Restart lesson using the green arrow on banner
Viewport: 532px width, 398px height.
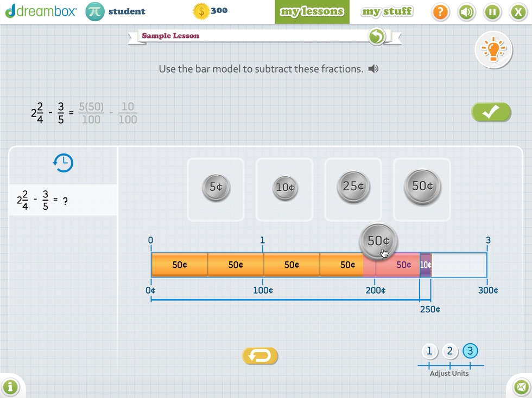pyautogui.click(x=377, y=36)
